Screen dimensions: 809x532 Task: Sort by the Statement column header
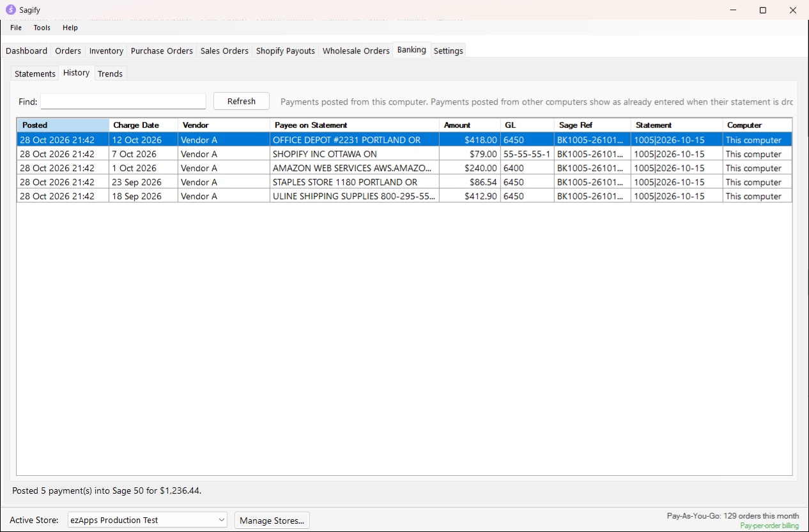pyautogui.click(x=677, y=125)
